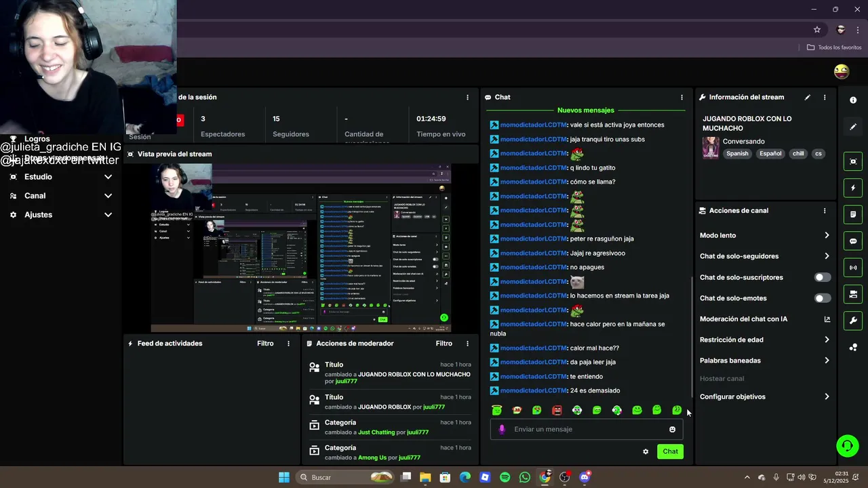This screenshot has width=868, height=488.
Task: Click juuli777 in the Among Us category entry
Action: [x=410, y=457]
